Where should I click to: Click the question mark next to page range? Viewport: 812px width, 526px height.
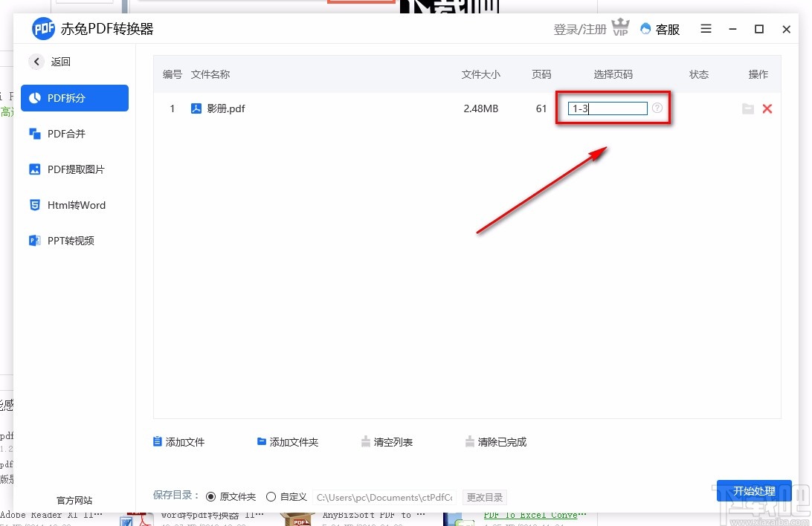(657, 108)
